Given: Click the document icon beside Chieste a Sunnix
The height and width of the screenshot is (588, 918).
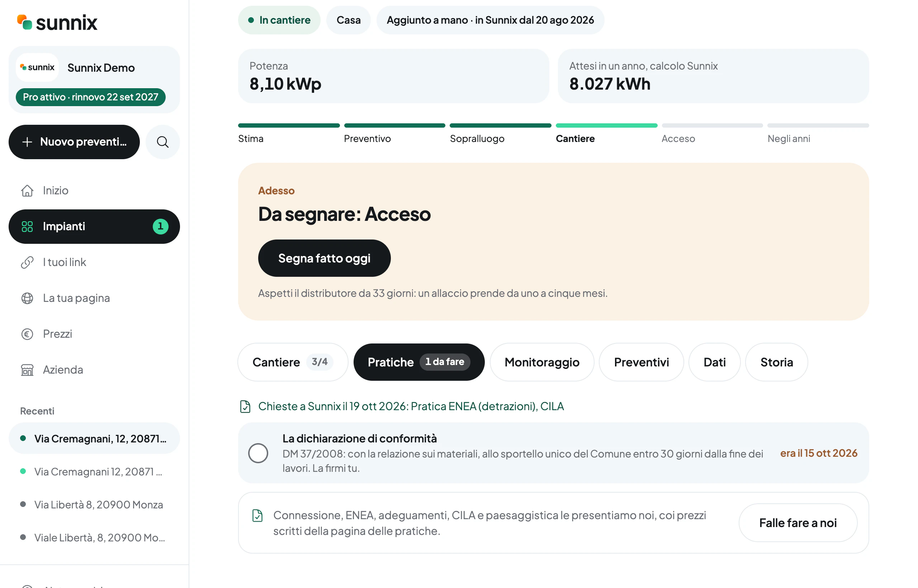Looking at the screenshot, I should pos(245,407).
